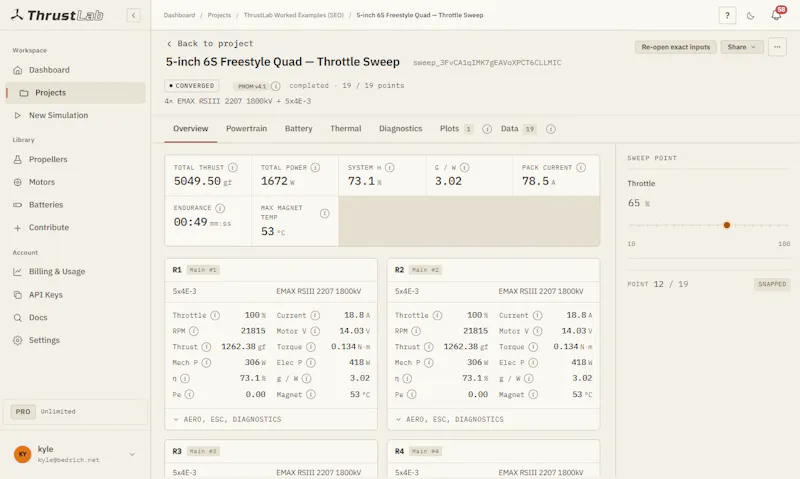Switch to the Powertrain tab
Screen dimensions: 800x479
point(246,129)
